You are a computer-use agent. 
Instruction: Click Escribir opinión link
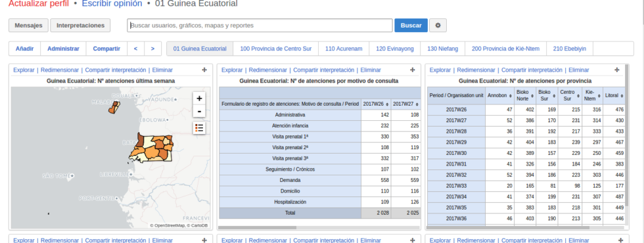pyautogui.click(x=112, y=4)
